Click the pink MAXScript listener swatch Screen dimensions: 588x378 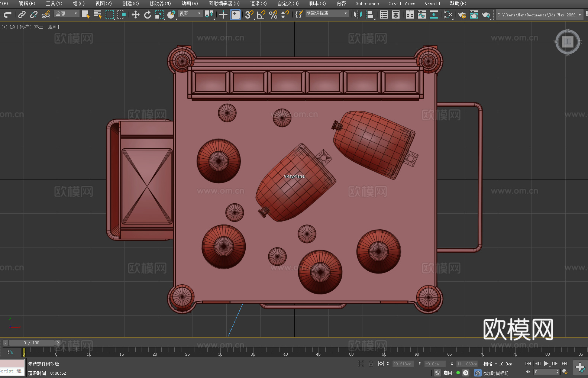[x=12, y=363]
